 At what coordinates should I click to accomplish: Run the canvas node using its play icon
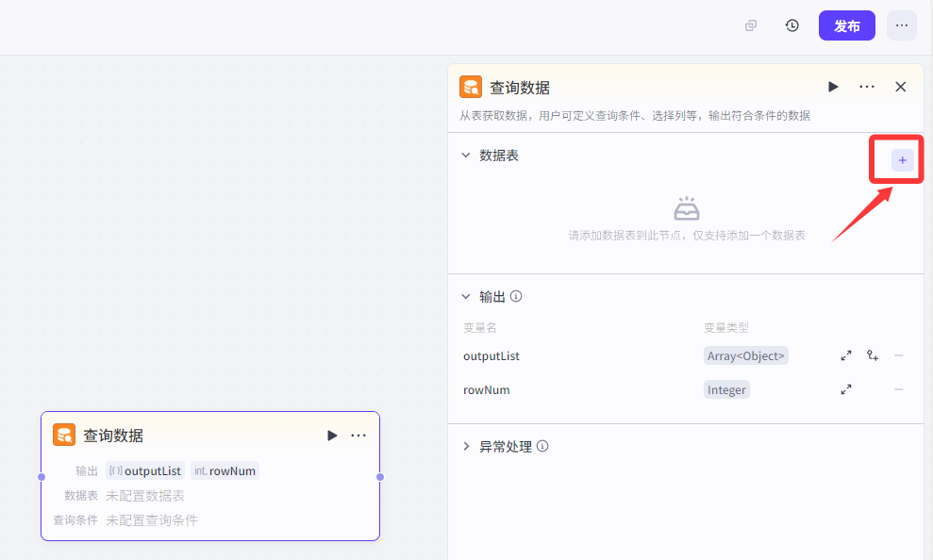coord(332,435)
